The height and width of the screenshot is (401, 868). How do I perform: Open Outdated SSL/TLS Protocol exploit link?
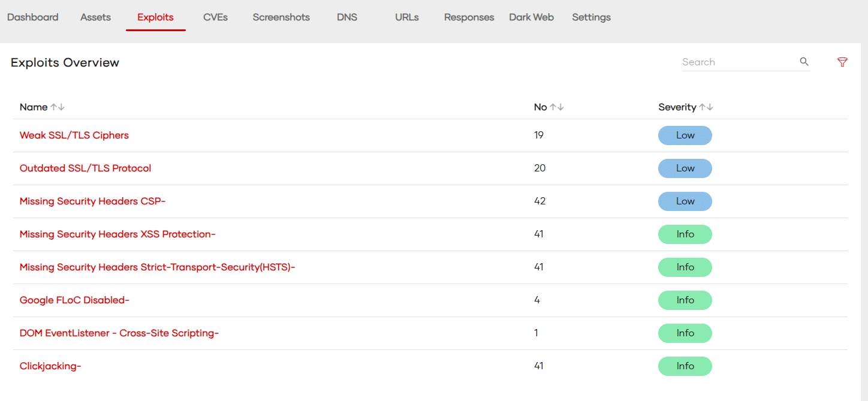85,168
